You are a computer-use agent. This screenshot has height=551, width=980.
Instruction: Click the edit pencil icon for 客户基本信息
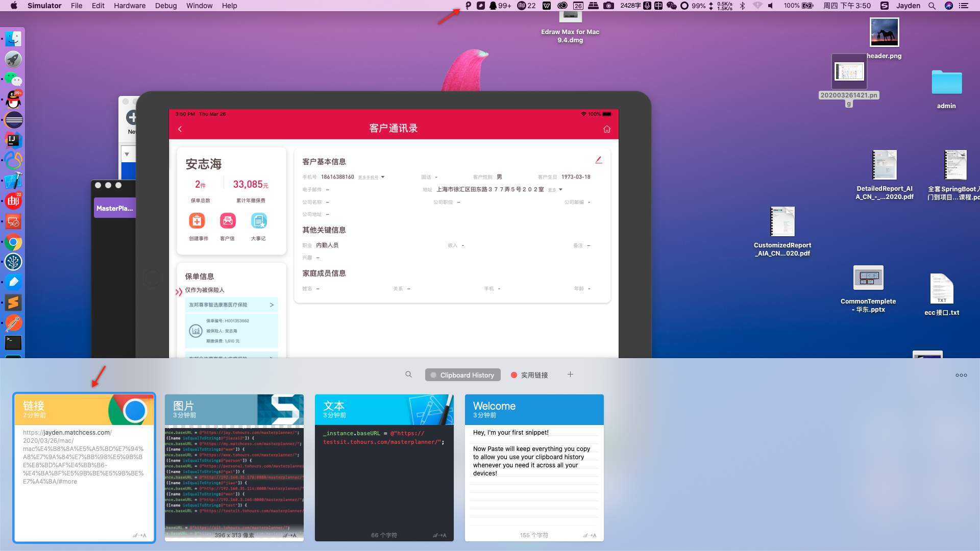pyautogui.click(x=599, y=160)
